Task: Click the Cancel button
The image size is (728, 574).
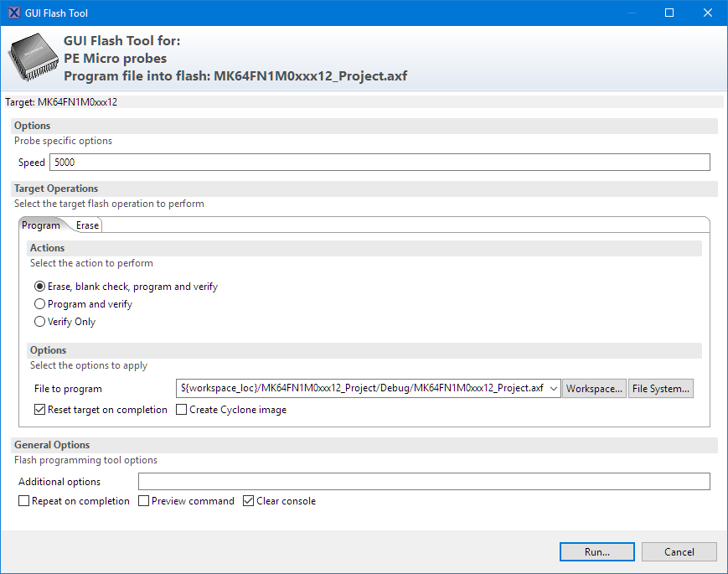Action: point(679,552)
